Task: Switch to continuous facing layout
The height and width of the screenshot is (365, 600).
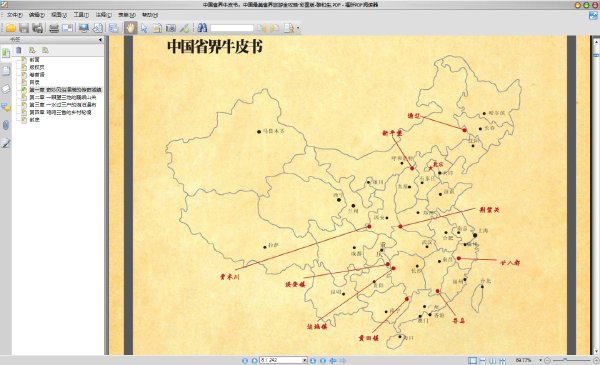Action: pyautogui.click(x=502, y=360)
